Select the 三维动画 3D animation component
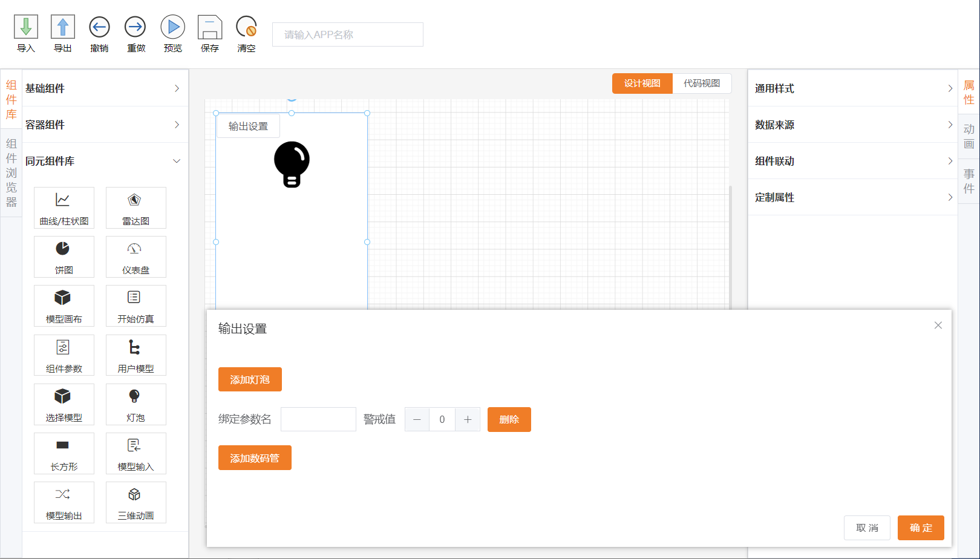The height and width of the screenshot is (559, 980). coord(136,502)
